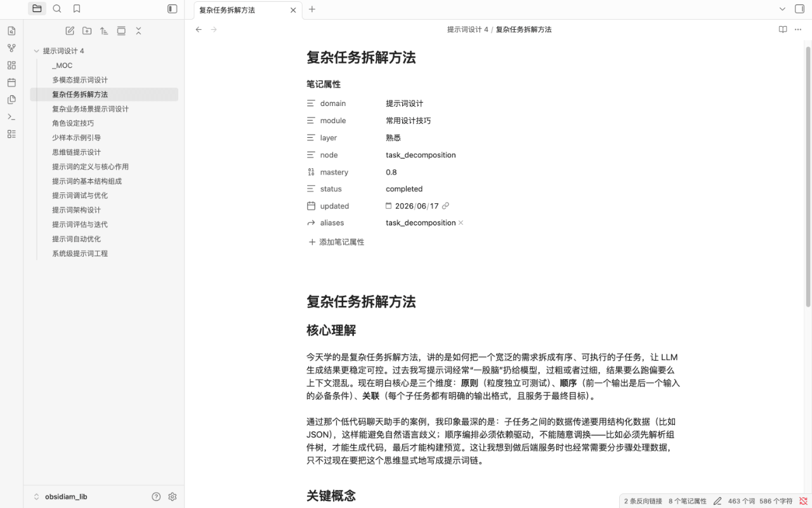
Task: Open the bookmarks panel icon
Action: (x=77, y=9)
